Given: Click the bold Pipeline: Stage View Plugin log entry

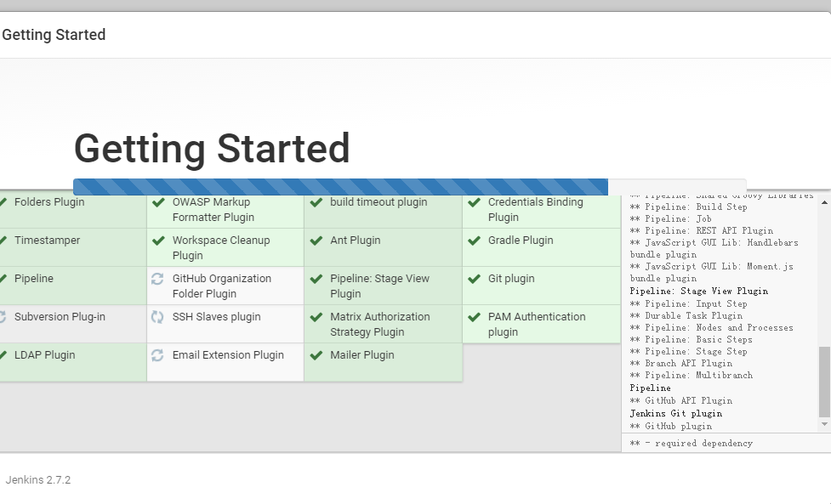Looking at the screenshot, I should (698, 292).
